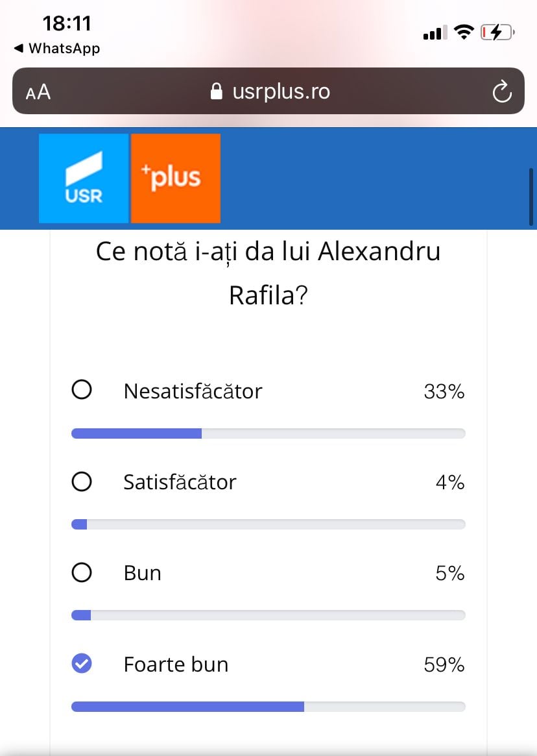
Task: Tap the page reload icon
Action: click(502, 92)
